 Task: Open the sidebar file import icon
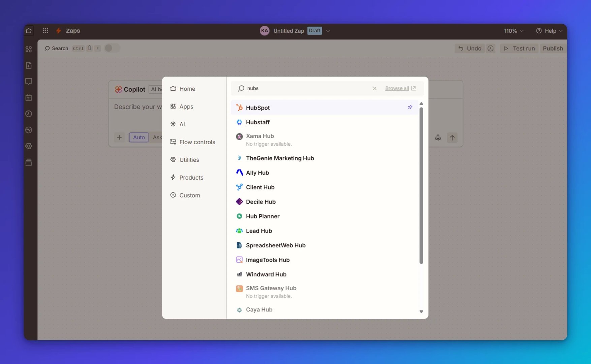[x=29, y=65]
